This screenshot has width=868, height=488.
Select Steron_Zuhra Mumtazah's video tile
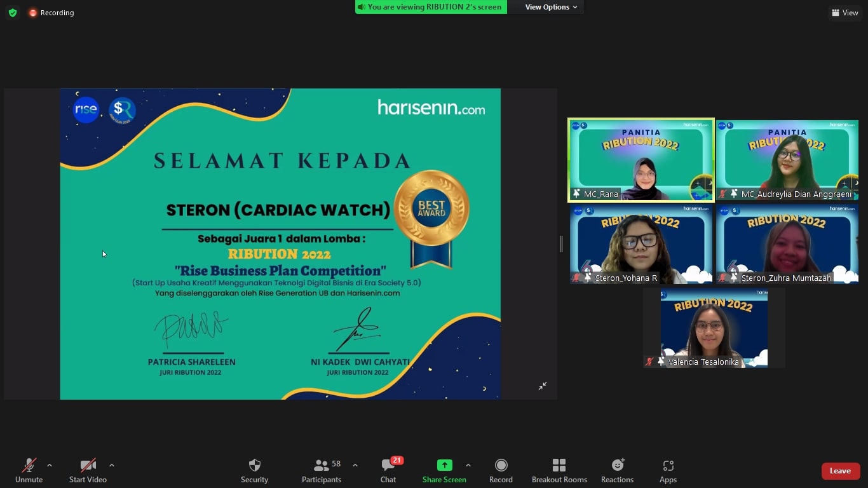point(787,244)
